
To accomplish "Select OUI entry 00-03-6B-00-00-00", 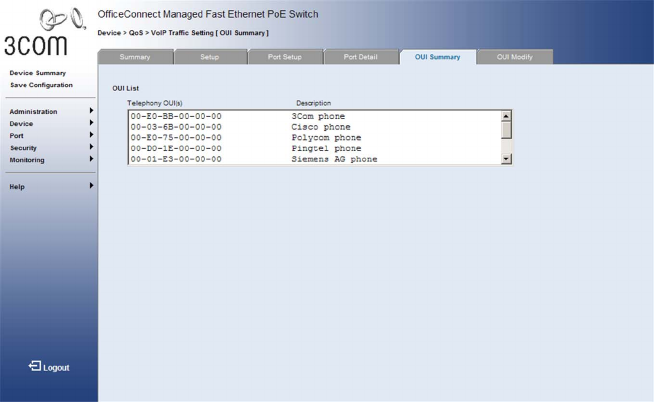I will (176, 127).
